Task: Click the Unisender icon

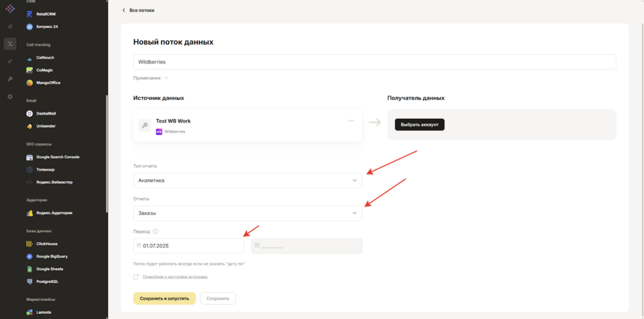Action: click(x=30, y=126)
